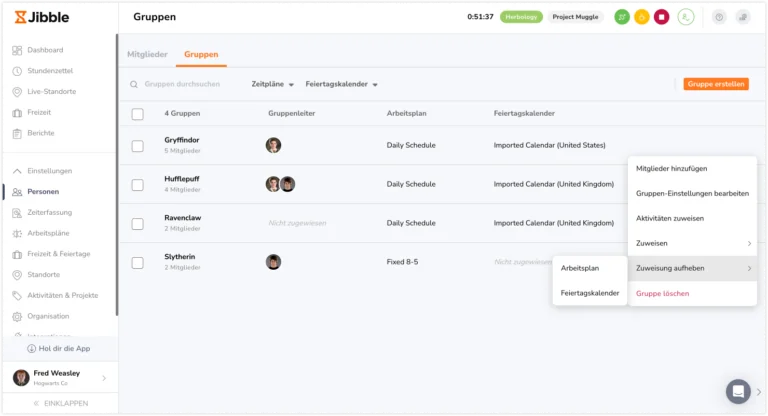This screenshot has width=768, height=416.
Task: Open the Gryffindor group name
Action: (x=182, y=140)
